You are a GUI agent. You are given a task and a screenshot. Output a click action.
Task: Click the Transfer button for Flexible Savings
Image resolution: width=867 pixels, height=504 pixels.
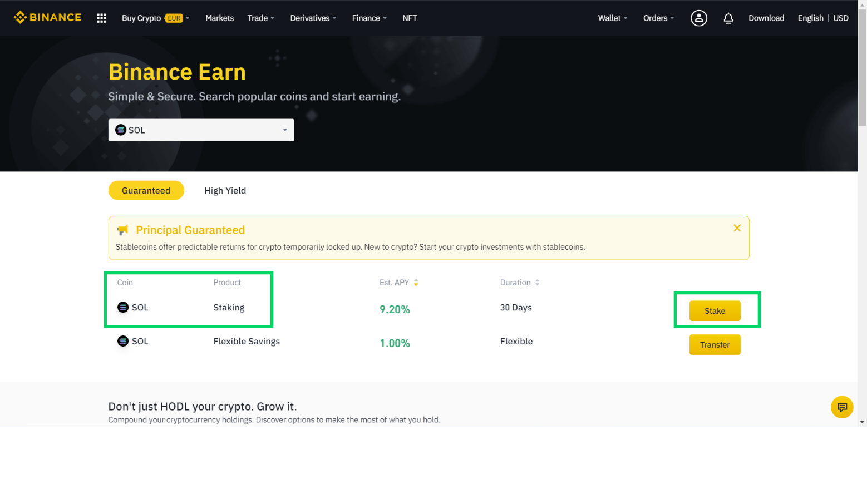click(715, 345)
